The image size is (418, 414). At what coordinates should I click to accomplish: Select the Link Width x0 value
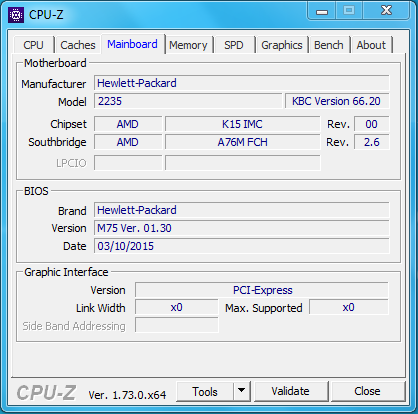(x=177, y=307)
